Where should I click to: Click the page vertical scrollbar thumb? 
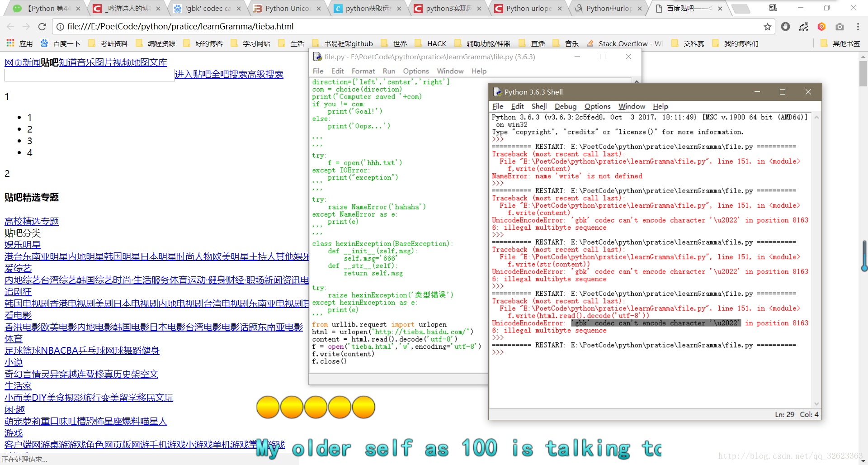(863, 74)
